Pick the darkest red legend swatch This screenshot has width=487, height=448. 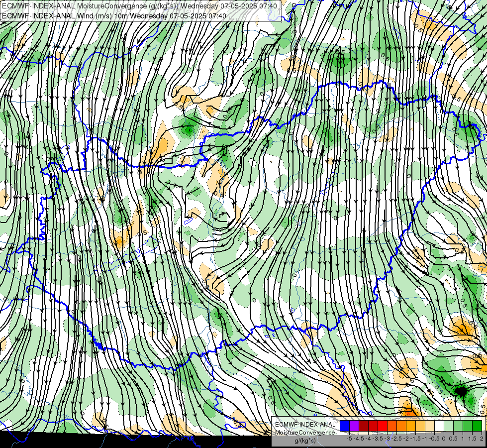click(x=364, y=426)
